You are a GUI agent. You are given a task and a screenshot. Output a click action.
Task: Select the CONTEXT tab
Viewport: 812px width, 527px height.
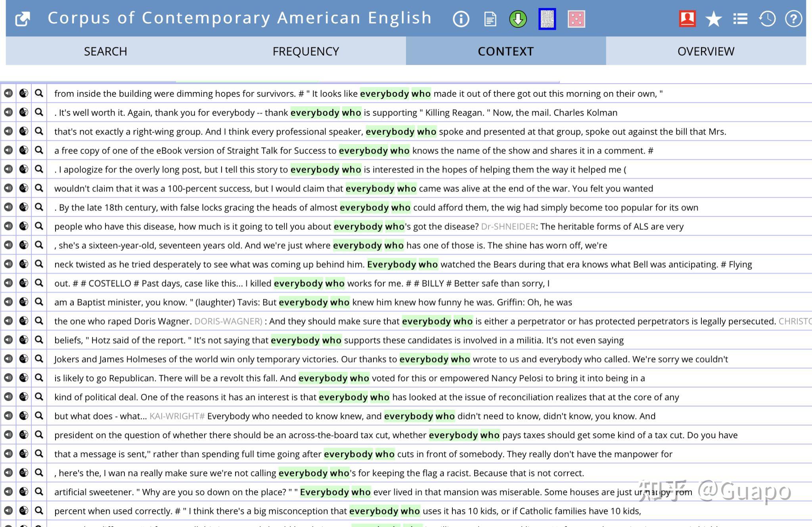click(506, 51)
